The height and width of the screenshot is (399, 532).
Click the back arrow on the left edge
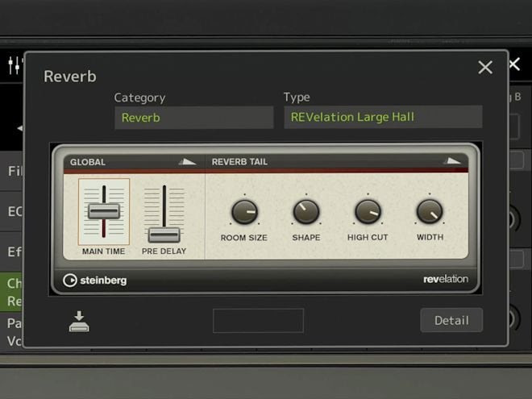tap(19, 128)
